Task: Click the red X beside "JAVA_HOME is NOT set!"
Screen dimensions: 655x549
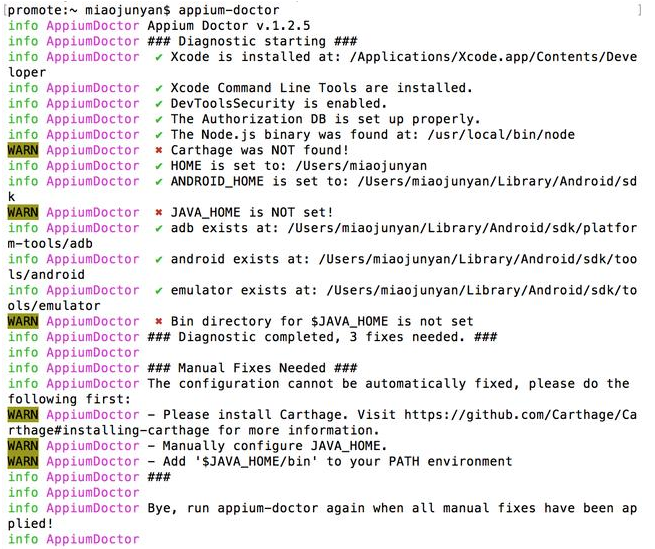Action: pyautogui.click(x=159, y=212)
